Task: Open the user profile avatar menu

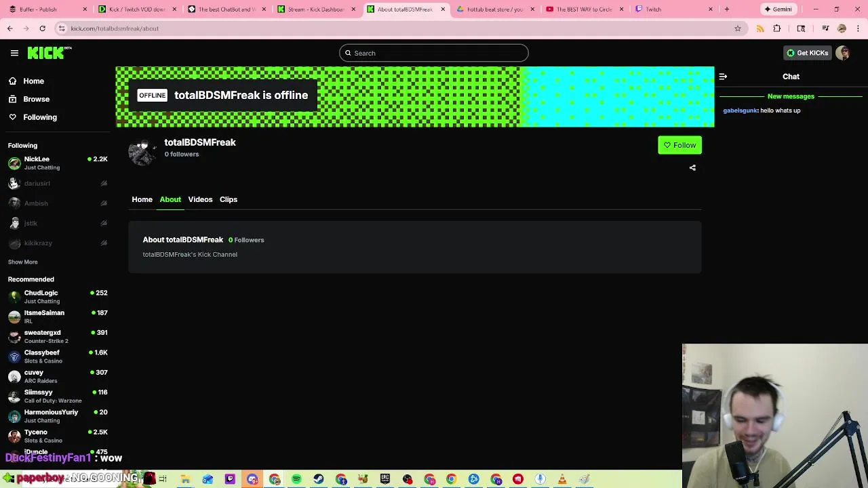Action: [843, 53]
